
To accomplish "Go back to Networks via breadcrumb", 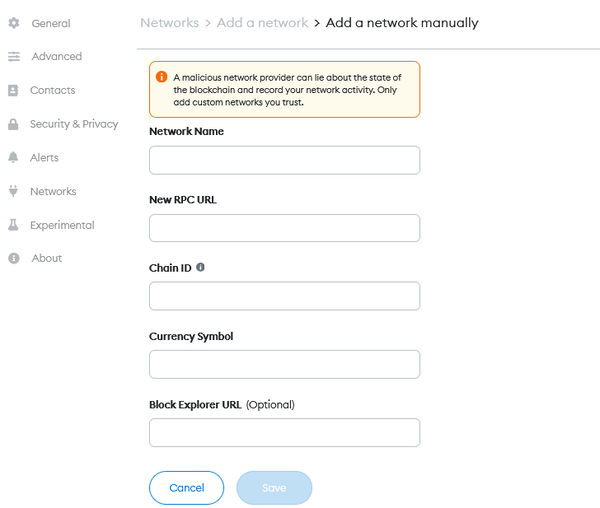I will click(169, 22).
